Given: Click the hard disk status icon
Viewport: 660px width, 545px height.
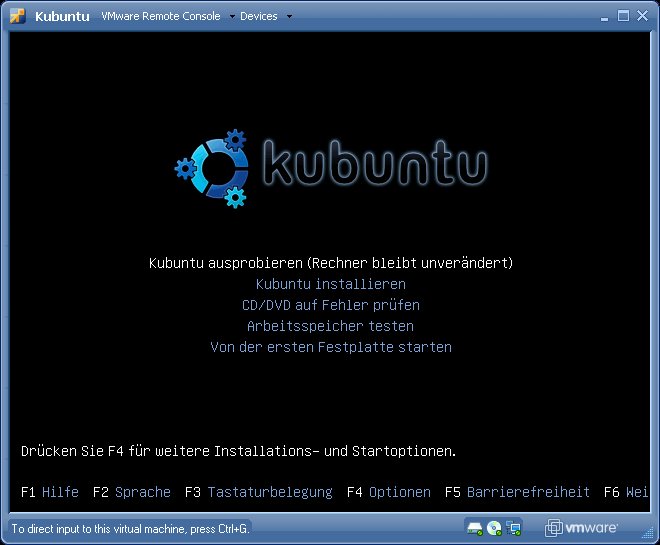Looking at the screenshot, I should [x=475, y=529].
